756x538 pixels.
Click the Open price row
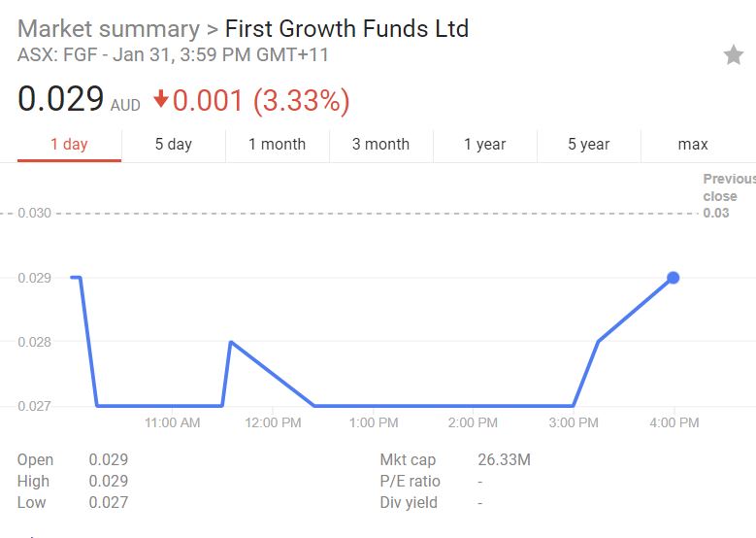72,460
